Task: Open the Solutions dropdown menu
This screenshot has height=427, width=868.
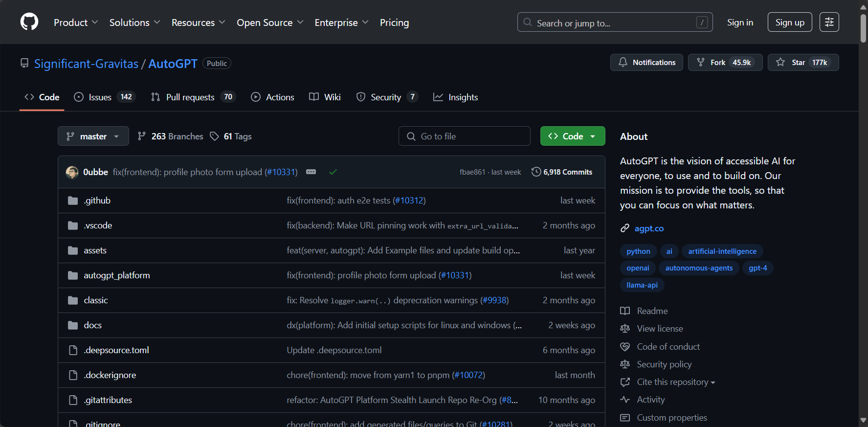Action: click(134, 22)
